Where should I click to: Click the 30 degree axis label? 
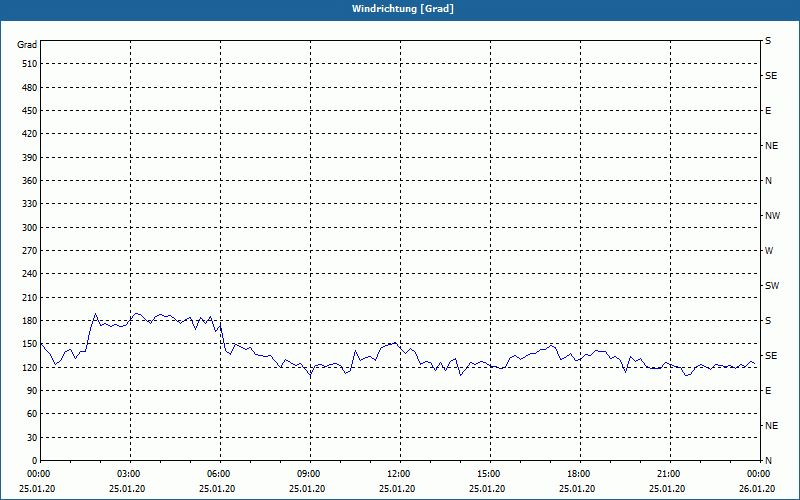[32, 437]
